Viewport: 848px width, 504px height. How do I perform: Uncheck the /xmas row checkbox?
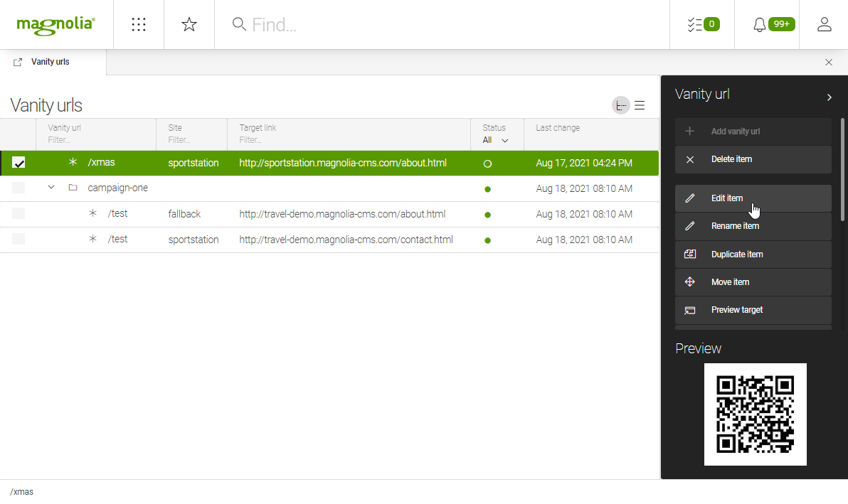tap(18, 162)
